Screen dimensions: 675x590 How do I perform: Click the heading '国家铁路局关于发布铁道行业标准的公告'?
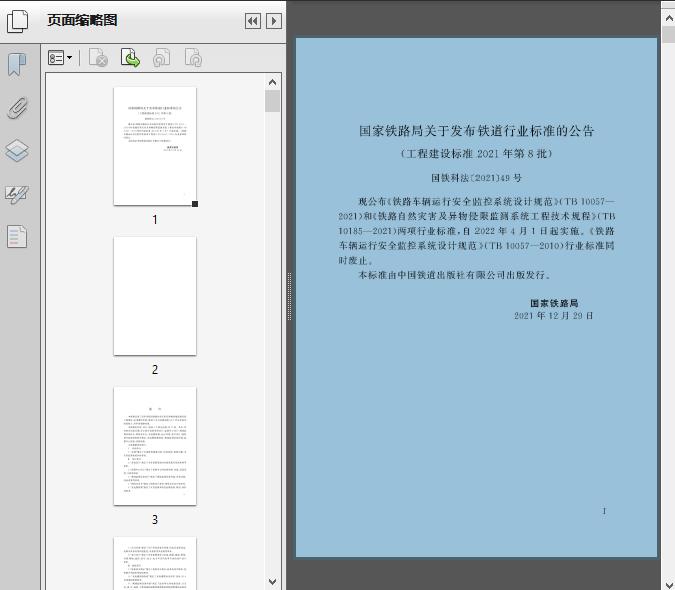click(x=477, y=131)
